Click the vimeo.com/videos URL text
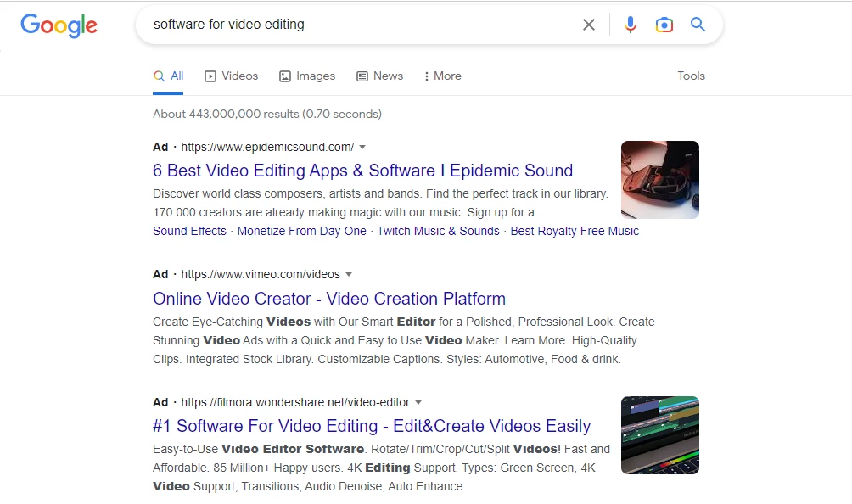The width and height of the screenshot is (852, 504). (x=261, y=274)
